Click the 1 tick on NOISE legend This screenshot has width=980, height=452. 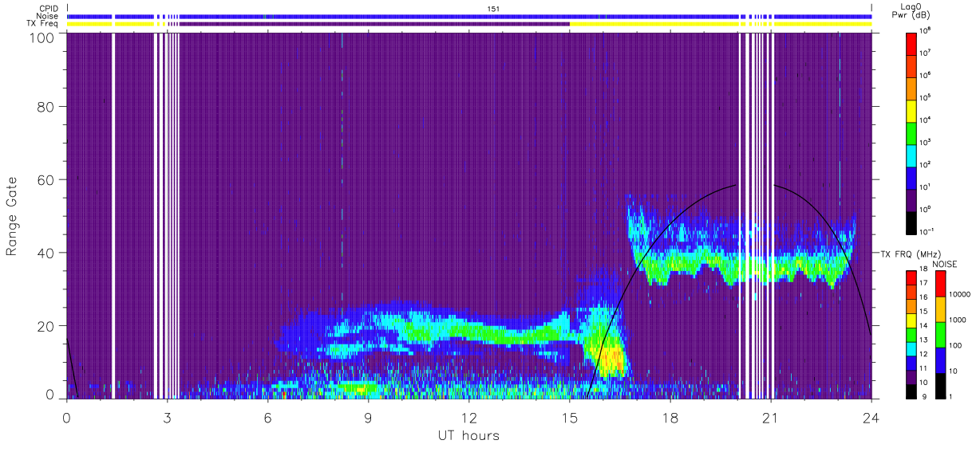pyautogui.click(x=950, y=396)
